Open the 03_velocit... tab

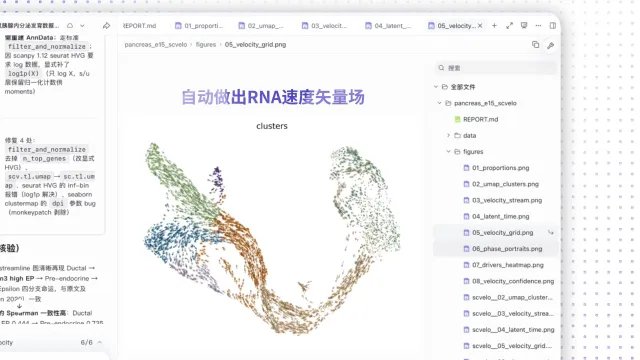coord(324,26)
